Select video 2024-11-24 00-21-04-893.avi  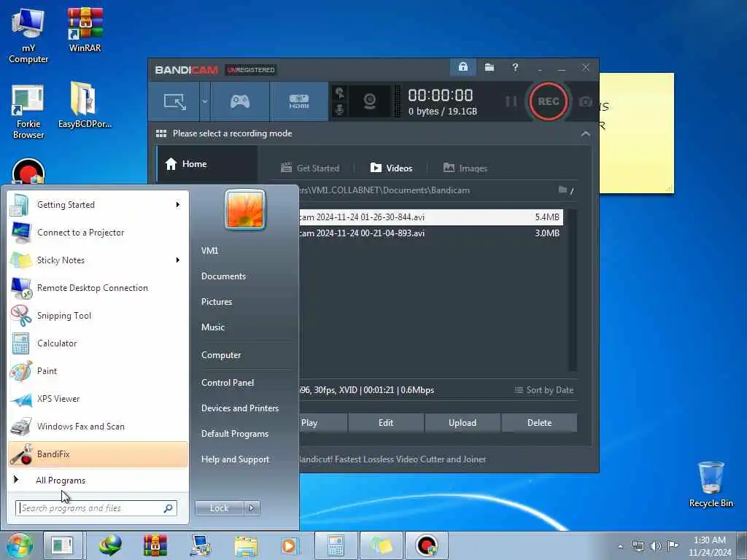430,233
